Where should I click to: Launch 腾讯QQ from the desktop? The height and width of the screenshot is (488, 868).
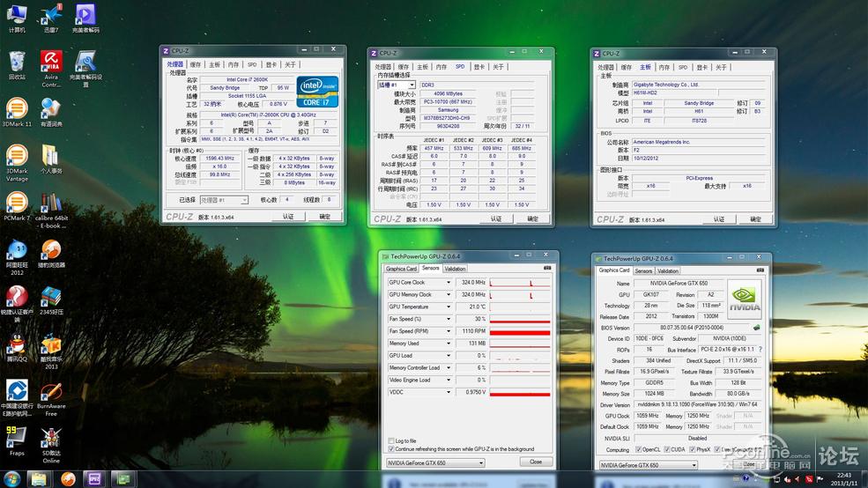click(17, 347)
